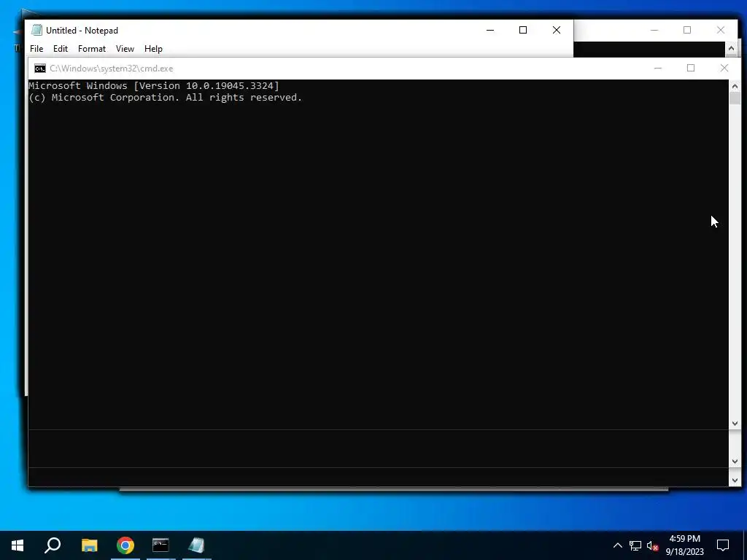
Task: Minimize the Untitled - Notepad window
Action: tap(490, 30)
